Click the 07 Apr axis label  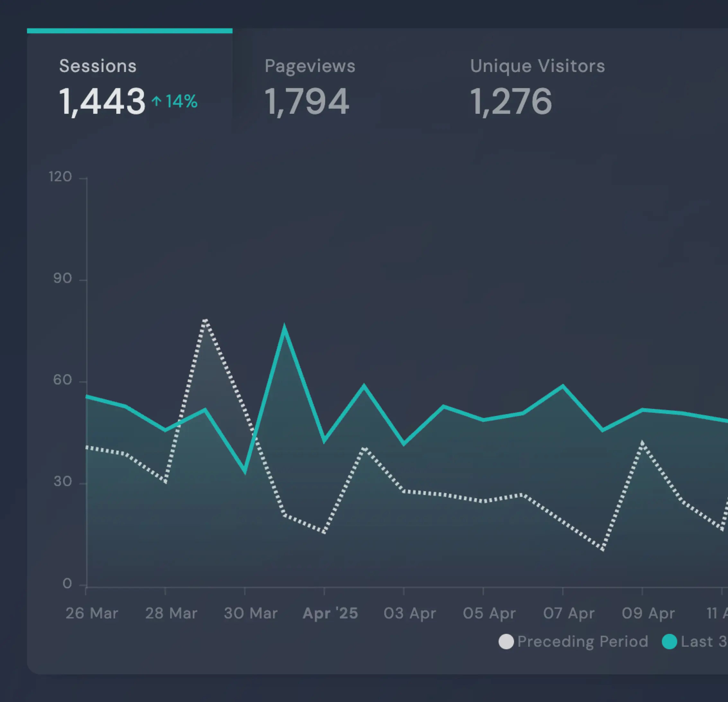(x=569, y=613)
